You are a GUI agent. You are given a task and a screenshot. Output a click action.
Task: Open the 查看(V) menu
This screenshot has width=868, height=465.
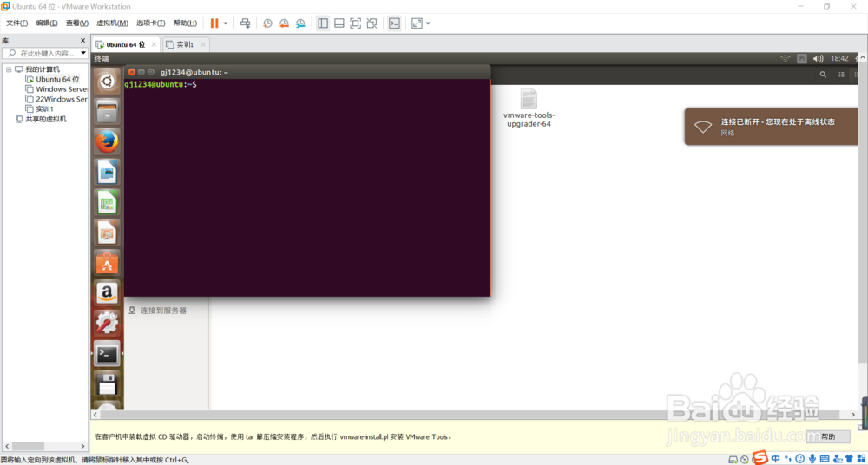(77, 23)
